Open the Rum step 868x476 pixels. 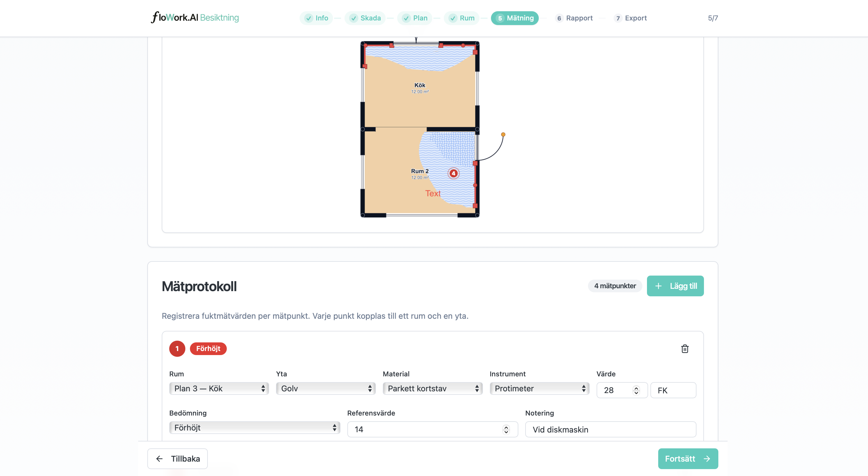462,18
